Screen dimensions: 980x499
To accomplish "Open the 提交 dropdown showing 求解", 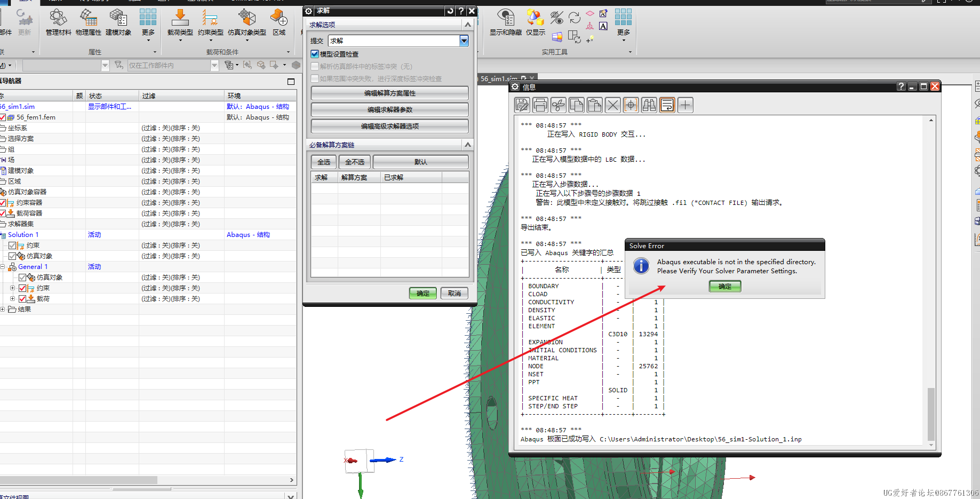I will [x=464, y=41].
